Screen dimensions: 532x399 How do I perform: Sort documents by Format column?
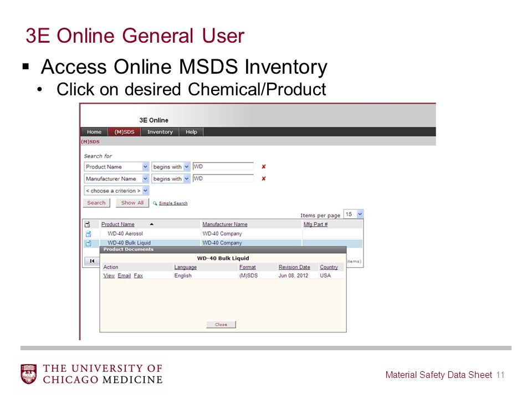pyautogui.click(x=247, y=267)
